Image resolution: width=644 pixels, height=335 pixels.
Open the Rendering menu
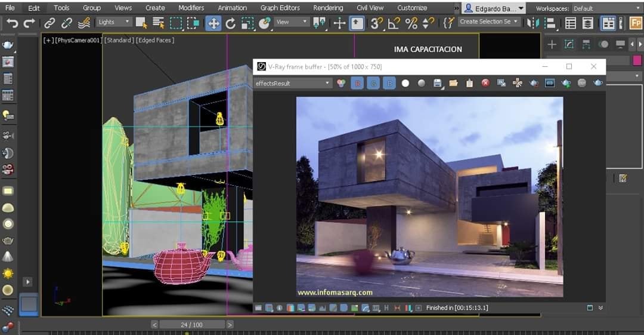click(328, 8)
